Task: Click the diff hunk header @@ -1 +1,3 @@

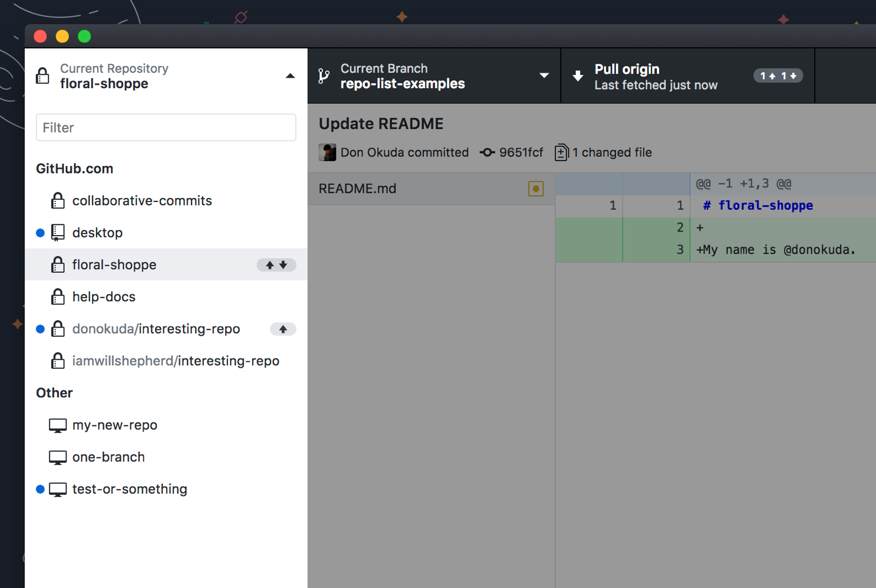Action: point(743,183)
